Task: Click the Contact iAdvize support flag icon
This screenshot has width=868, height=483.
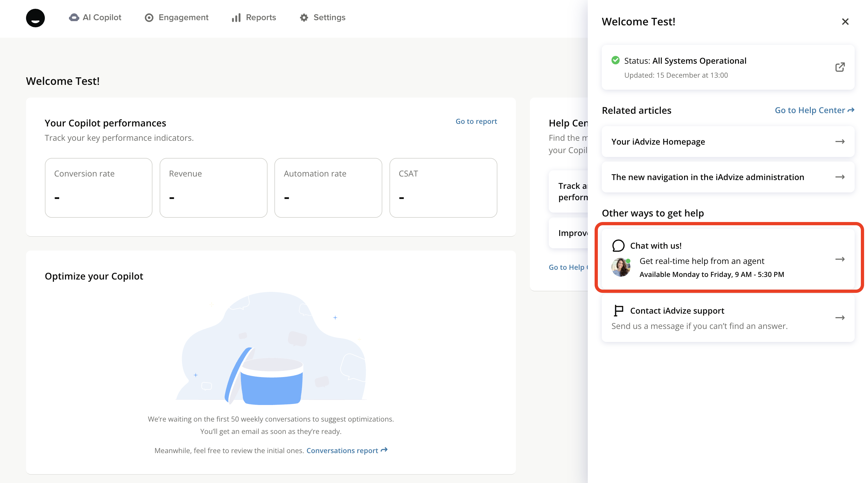Action: click(x=618, y=310)
